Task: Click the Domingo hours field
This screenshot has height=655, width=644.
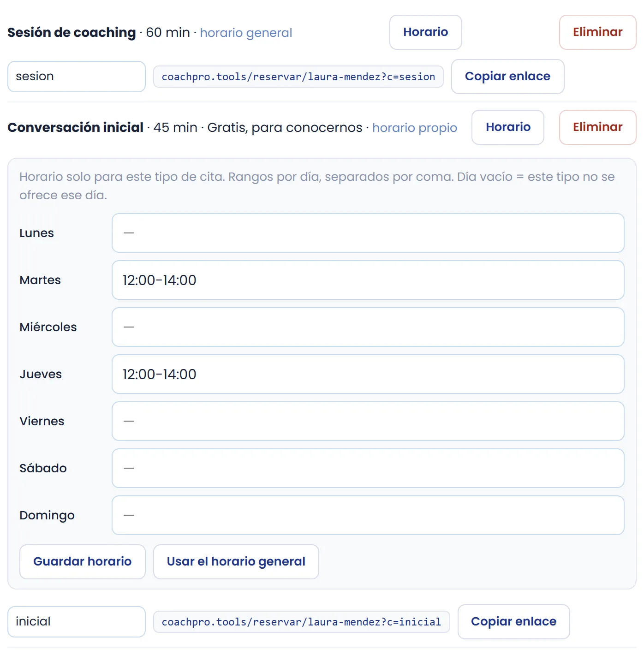Action: click(x=368, y=515)
